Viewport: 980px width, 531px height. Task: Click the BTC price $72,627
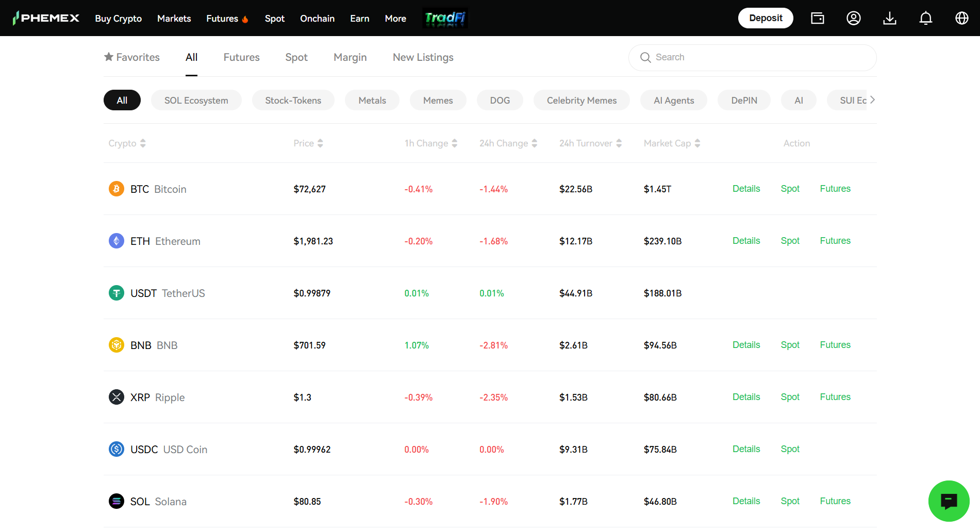pos(309,189)
